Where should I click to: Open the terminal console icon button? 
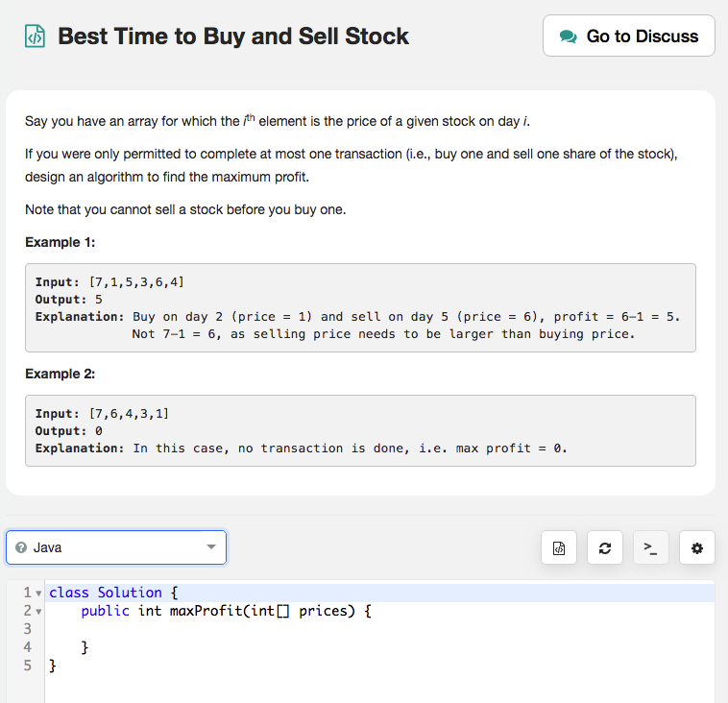(x=651, y=548)
